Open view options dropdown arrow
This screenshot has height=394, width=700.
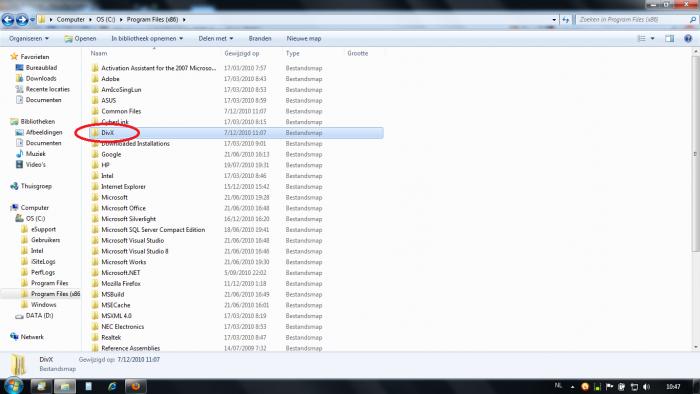tap(652, 39)
